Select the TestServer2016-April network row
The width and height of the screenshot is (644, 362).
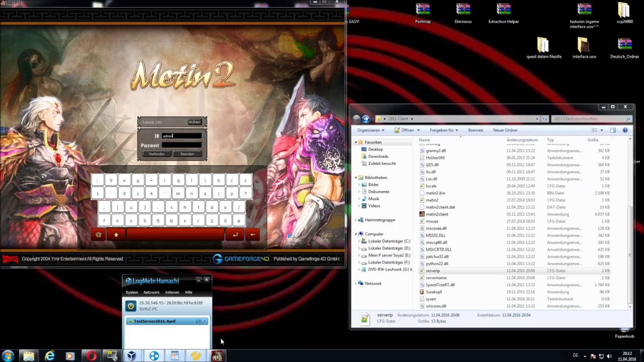point(167,321)
